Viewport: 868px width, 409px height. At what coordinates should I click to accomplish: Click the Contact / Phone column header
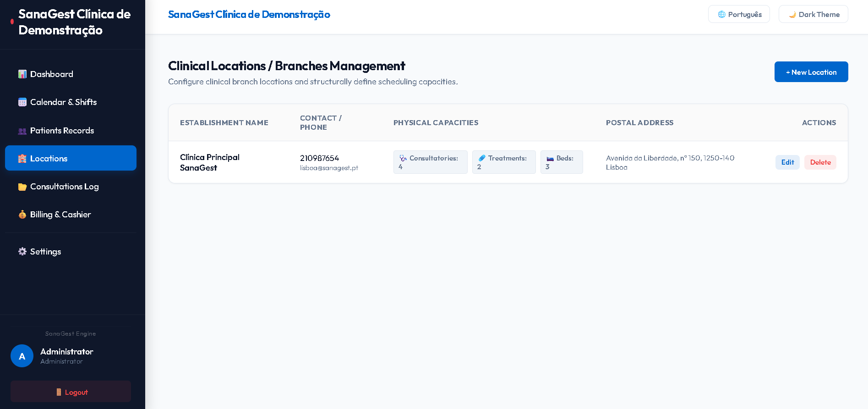click(321, 123)
